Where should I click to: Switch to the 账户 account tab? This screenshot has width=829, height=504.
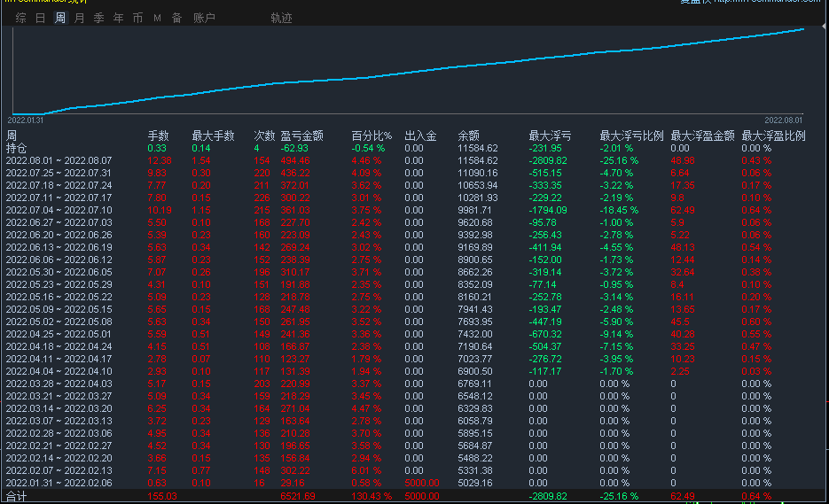point(204,18)
